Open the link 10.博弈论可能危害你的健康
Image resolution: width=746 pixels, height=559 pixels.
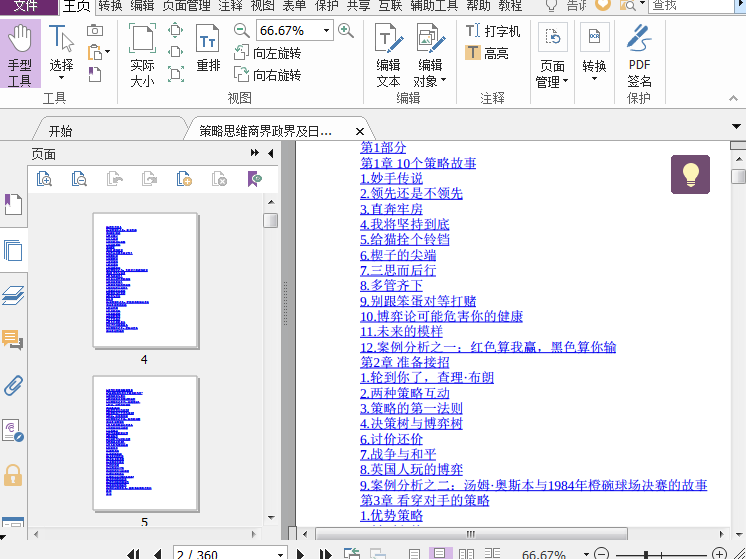point(441,316)
